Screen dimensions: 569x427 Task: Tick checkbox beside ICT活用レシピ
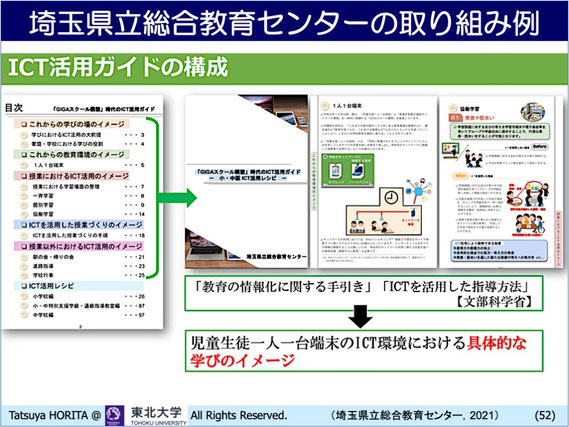pos(24,286)
